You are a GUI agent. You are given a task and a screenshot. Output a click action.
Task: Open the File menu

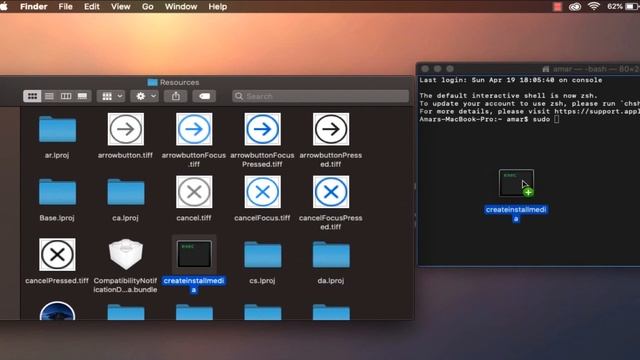pos(65,7)
